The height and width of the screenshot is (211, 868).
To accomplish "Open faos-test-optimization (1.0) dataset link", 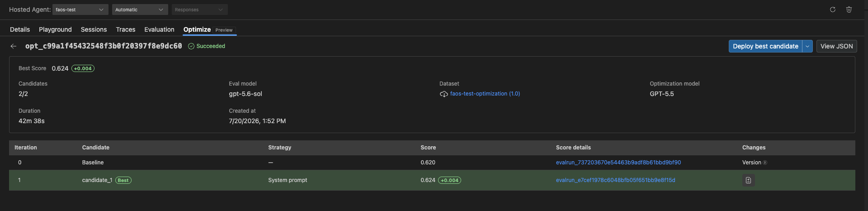I will coord(485,94).
